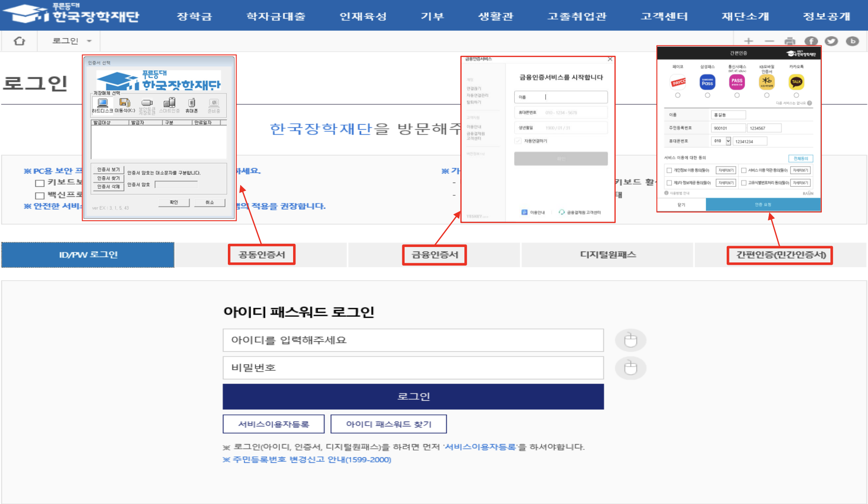
Task: Click the home breadcrumb icon
Action: point(19,41)
